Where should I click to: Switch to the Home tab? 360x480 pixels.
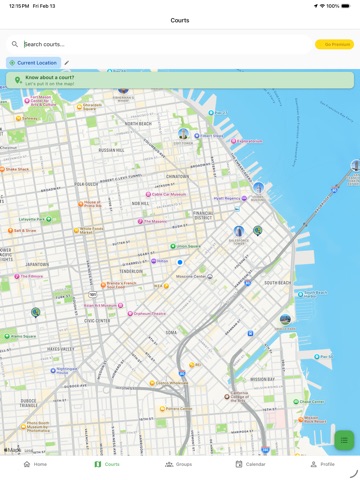35,464
